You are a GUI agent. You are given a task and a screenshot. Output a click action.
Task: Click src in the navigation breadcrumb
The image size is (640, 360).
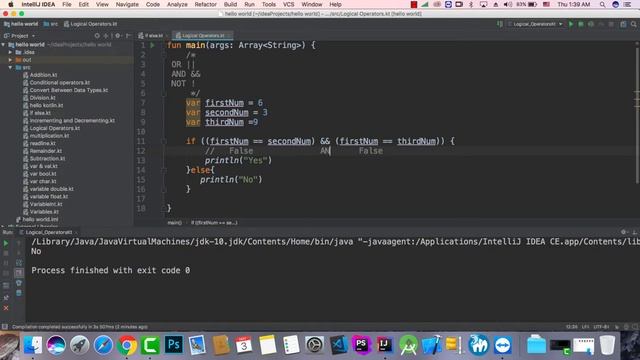coord(51,24)
